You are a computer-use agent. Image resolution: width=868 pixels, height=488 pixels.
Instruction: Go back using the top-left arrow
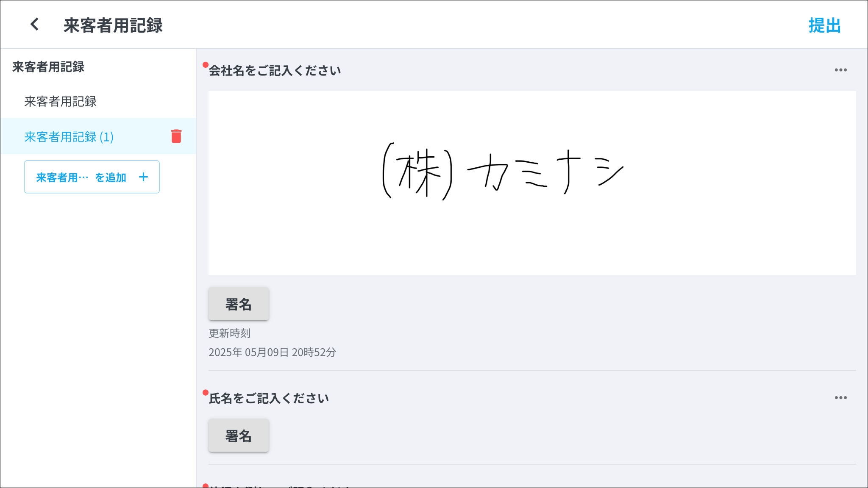coord(35,25)
